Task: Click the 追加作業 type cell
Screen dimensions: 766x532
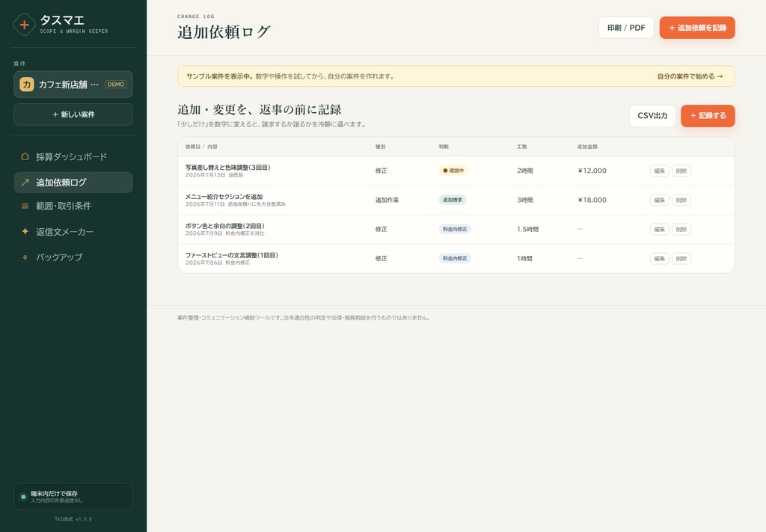Action: pos(387,200)
